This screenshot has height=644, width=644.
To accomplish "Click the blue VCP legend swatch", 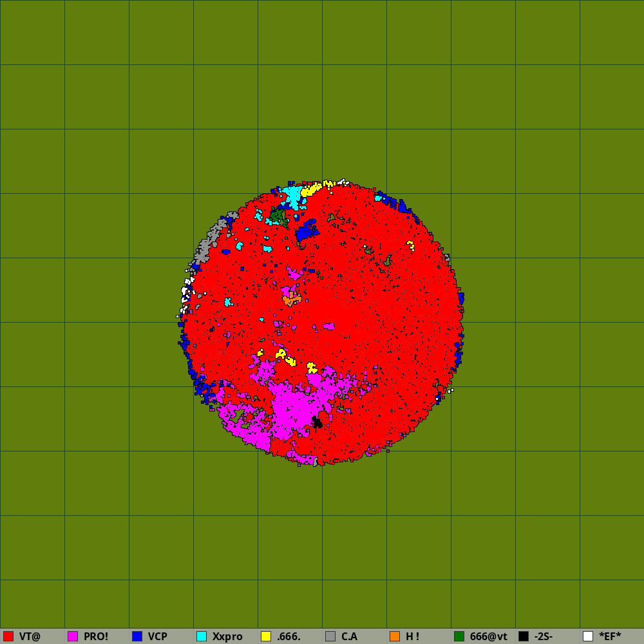I will [137, 636].
